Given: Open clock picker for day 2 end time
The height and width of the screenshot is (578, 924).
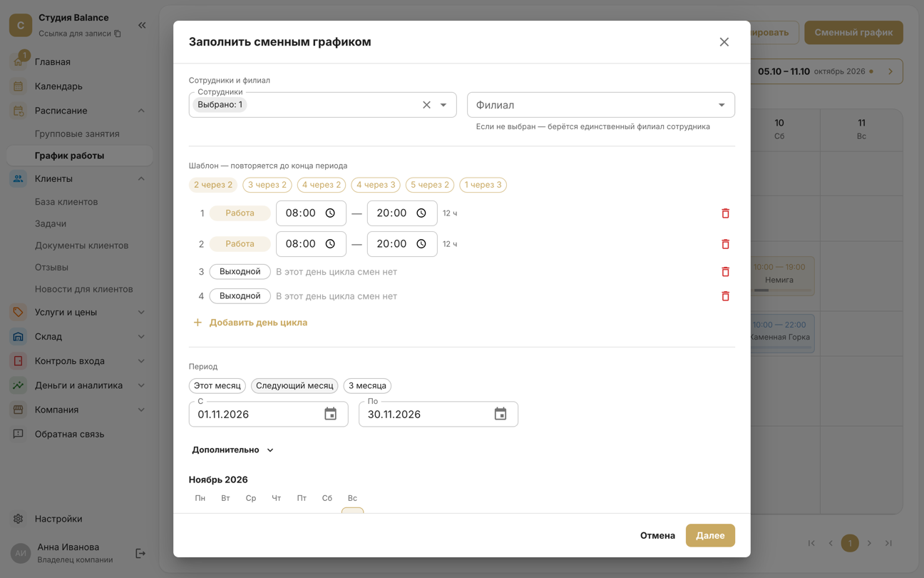Looking at the screenshot, I should tap(421, 244).
